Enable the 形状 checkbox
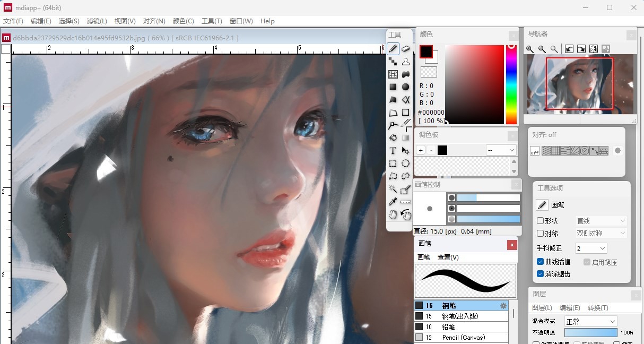The image size is (644, 344). (540, 221)
